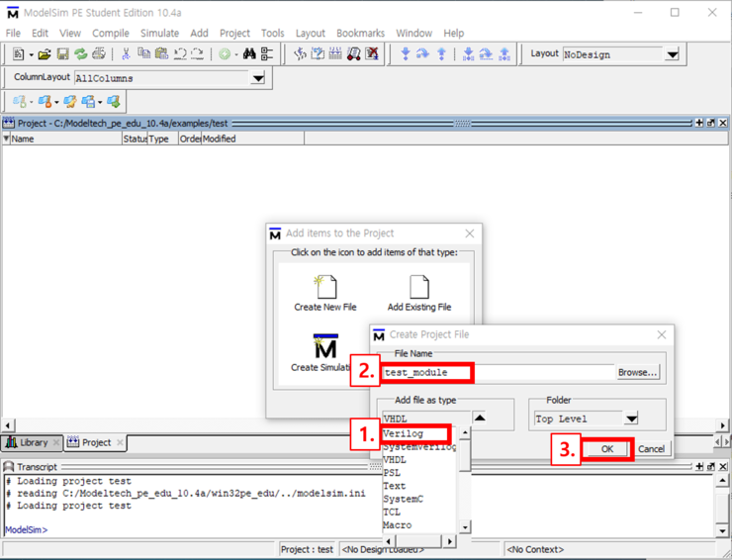Undock the Transcript pane
Screen dimensions: 732x560
tap(710, 466)
